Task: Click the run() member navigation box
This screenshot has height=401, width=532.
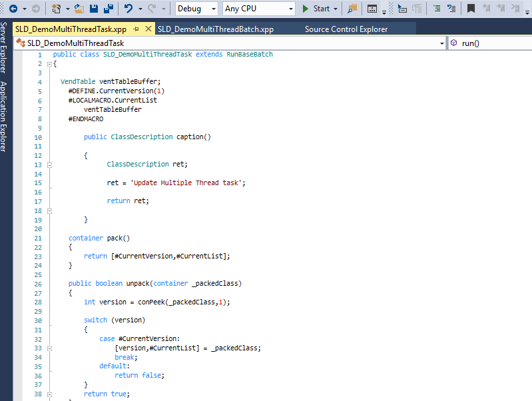Action: (490, 43)
